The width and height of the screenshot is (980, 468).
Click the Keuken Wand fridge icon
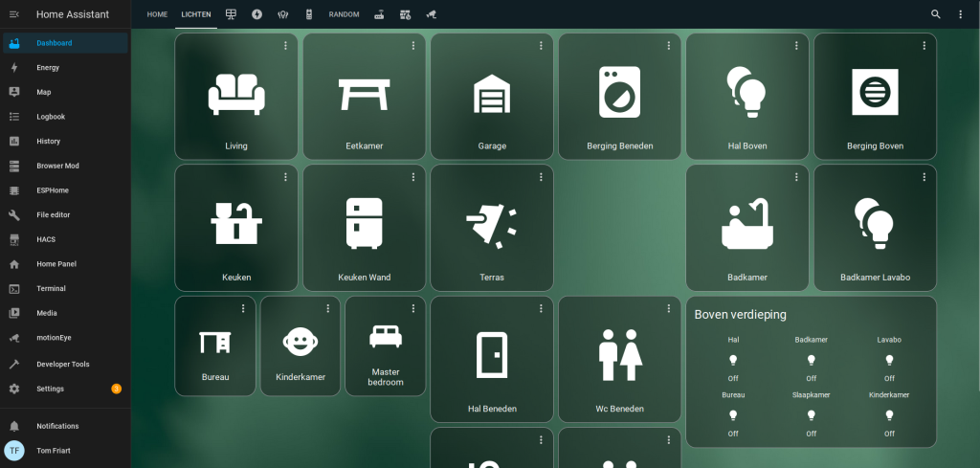pyautogui.click(x=364, y=224)
